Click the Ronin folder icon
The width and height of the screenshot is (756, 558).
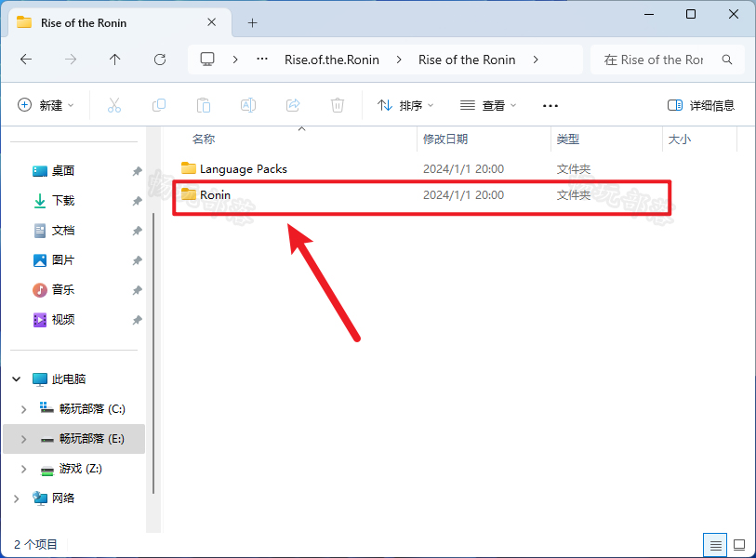point(189,194)
